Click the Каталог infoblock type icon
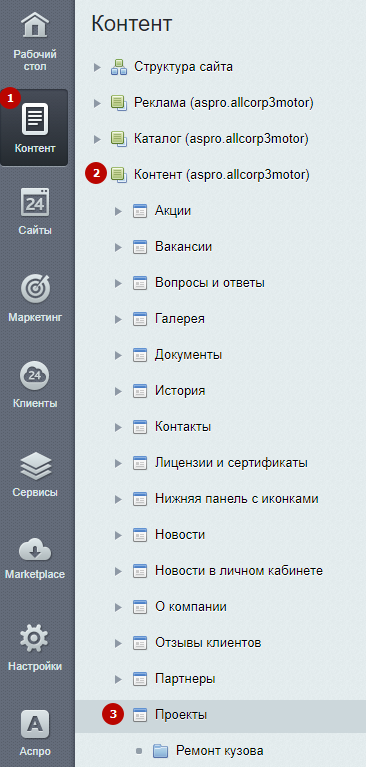The height and width of the screenshot is (767, 366). pos(118,139)
